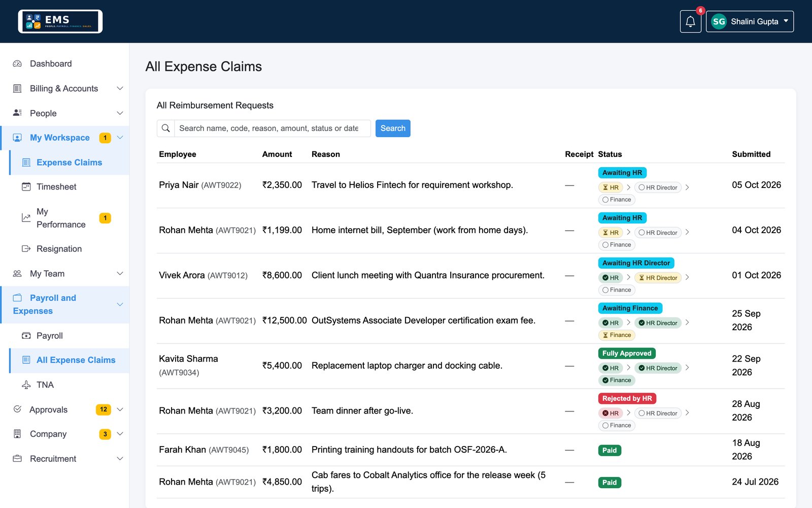The width and height of the screenshot is (812, 508).
Task: Click the Company building icon
Action: pyautogui.click(x=17, y=434)
